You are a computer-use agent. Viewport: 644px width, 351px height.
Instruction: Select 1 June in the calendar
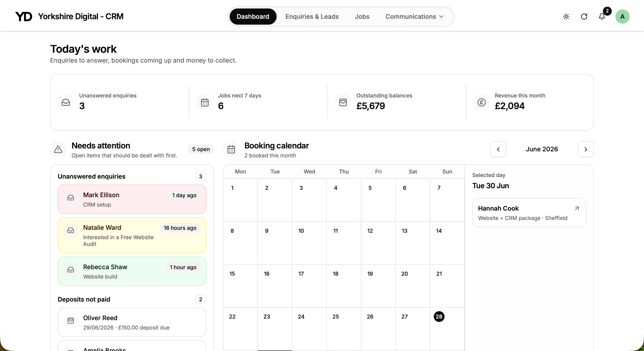pos(240,200)
